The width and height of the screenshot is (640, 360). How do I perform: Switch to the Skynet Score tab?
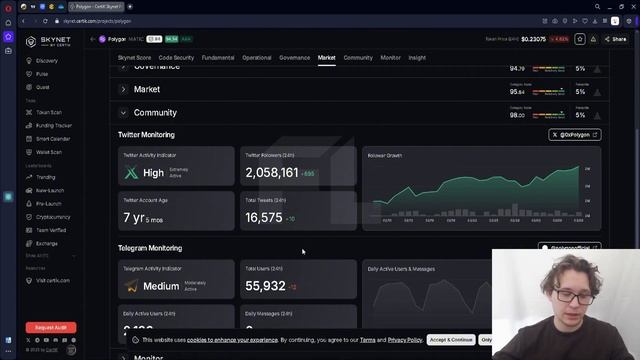134,58
